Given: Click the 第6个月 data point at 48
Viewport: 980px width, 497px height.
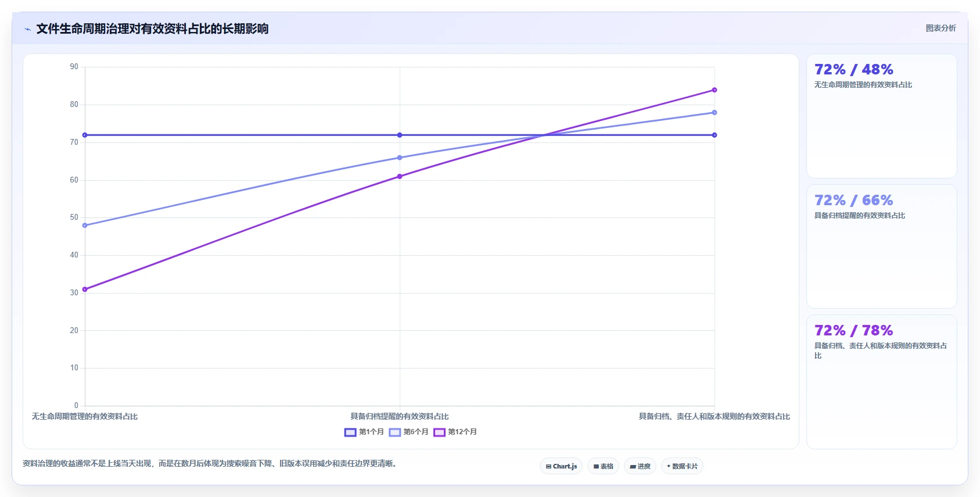Looking at the screenshot, I should (85, 226).
